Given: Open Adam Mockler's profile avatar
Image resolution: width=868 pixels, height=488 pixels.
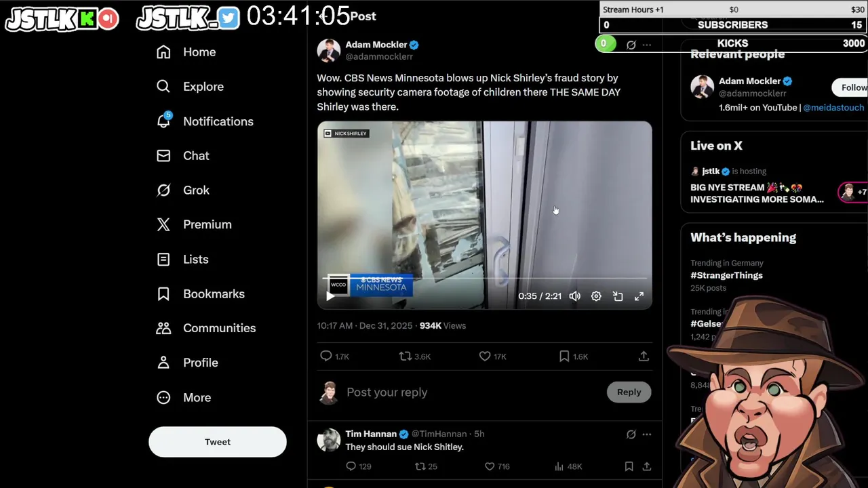Looking at the screenshot, I should [x=329, y=50].
